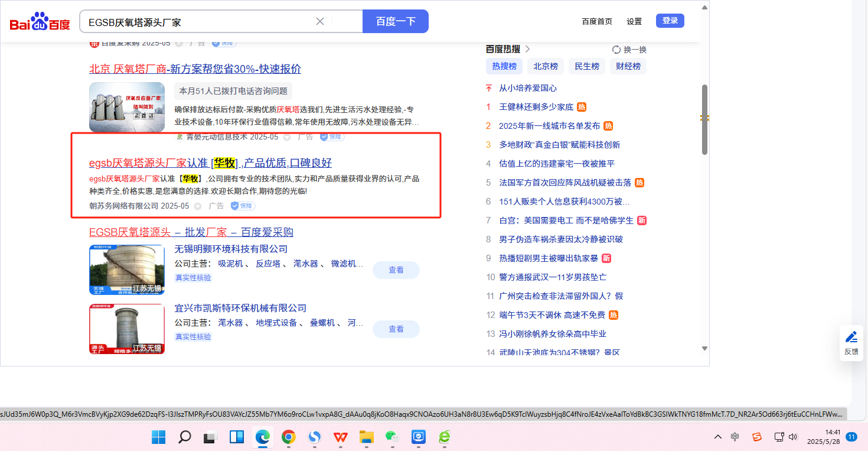Open File Explorer from the taskbar
This screenshot has width=868, height=451.
(x=367, y=437)
